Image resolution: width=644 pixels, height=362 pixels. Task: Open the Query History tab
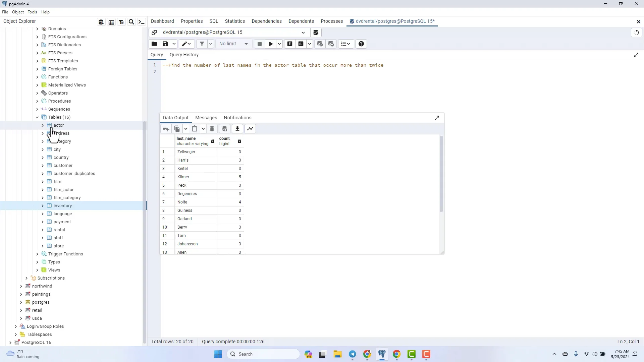tap(184, 55)
